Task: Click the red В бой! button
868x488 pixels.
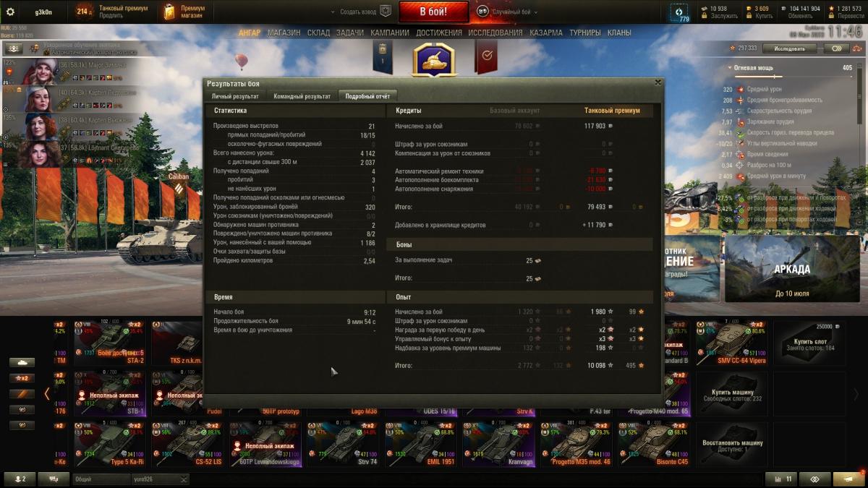Action: pyautogui.click(x=434, y=11)
